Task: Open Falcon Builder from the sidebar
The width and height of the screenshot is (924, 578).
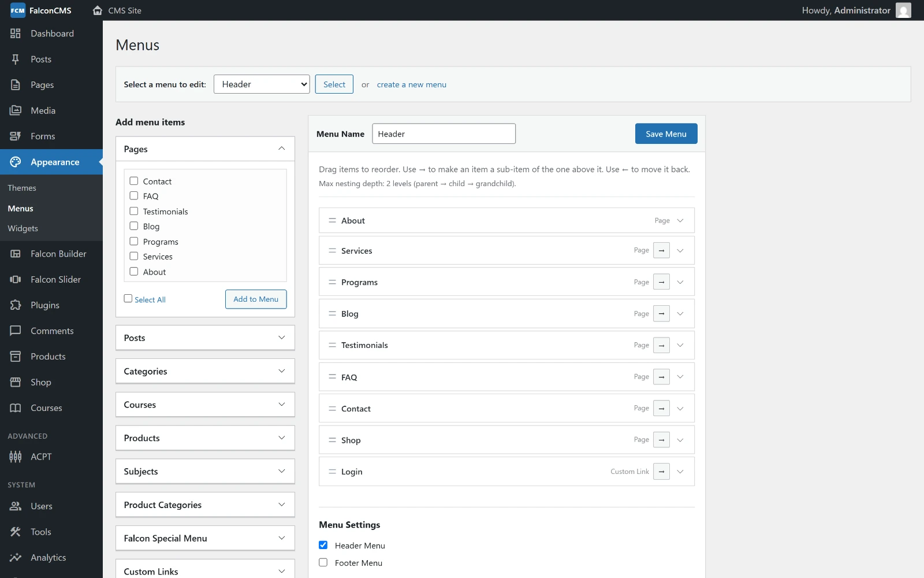Action: point(51,254)
